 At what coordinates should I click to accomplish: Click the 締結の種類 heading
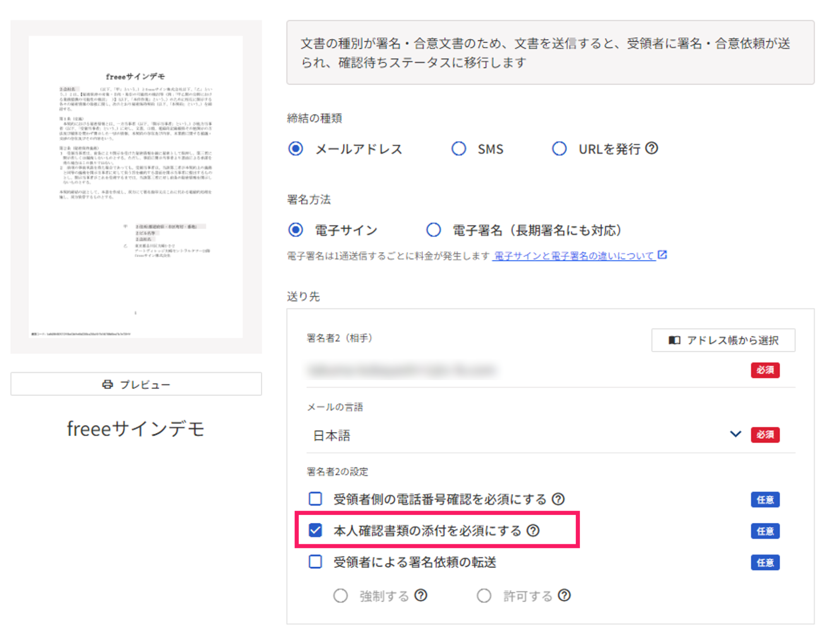(314, 118)
